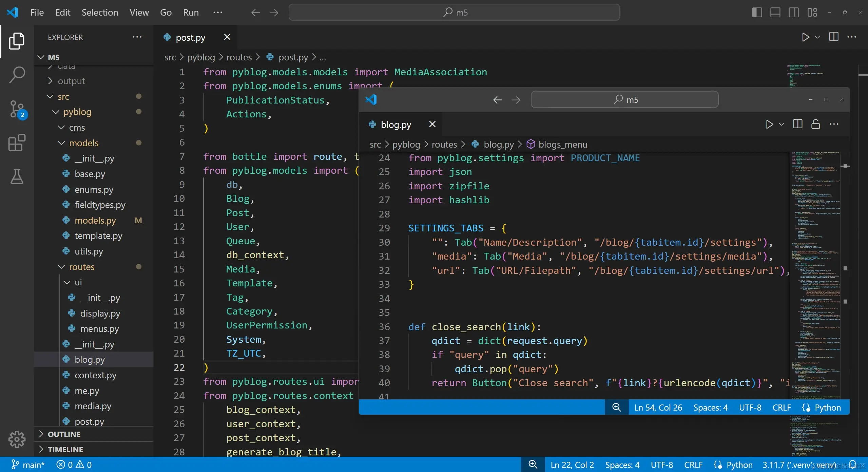This screenshot has height=472, width=868.
Task: Toggle the secondary side bar layout button
Action: (793, 13)
